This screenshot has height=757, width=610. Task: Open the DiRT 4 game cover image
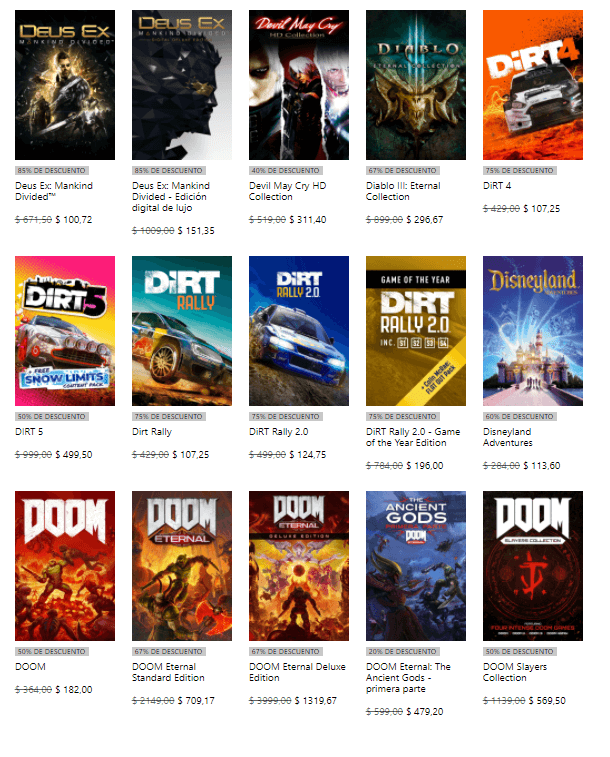click(x=532, y=85)
